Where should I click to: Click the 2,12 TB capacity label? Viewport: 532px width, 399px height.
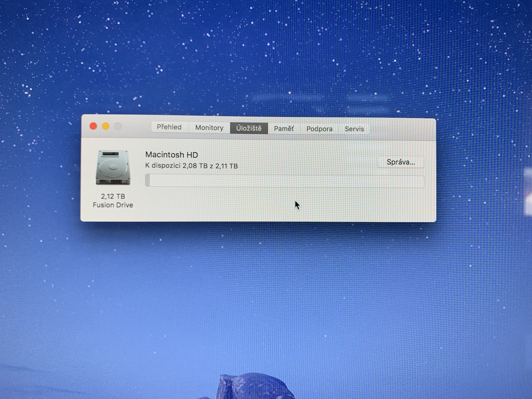click(113, 196)
